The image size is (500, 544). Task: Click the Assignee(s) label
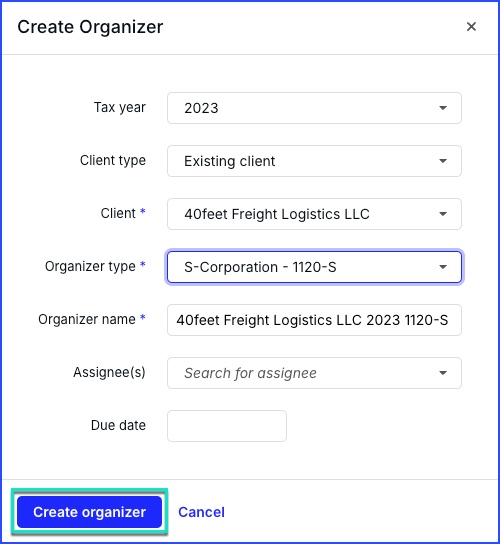(x=109, y=372)
